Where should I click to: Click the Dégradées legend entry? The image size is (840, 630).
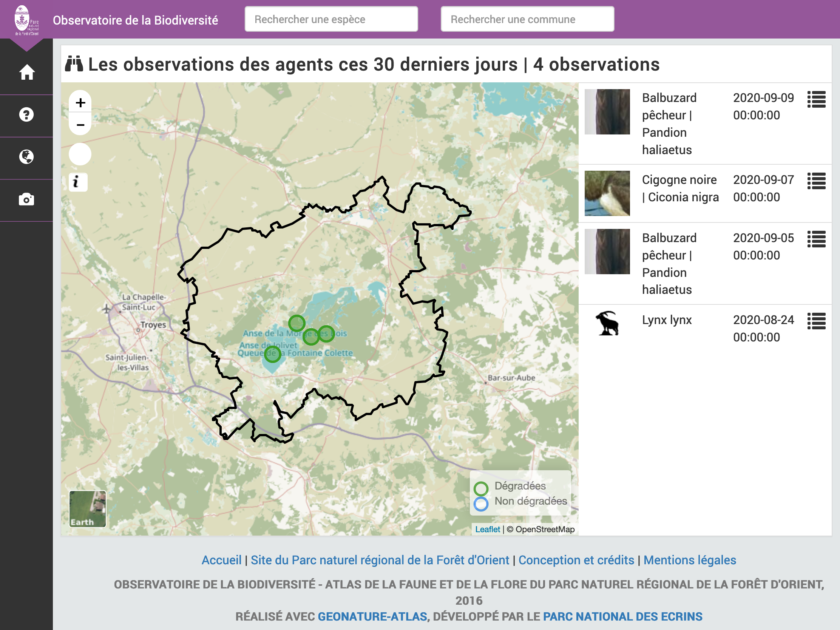pyautogui.click(x=510, y=486)
